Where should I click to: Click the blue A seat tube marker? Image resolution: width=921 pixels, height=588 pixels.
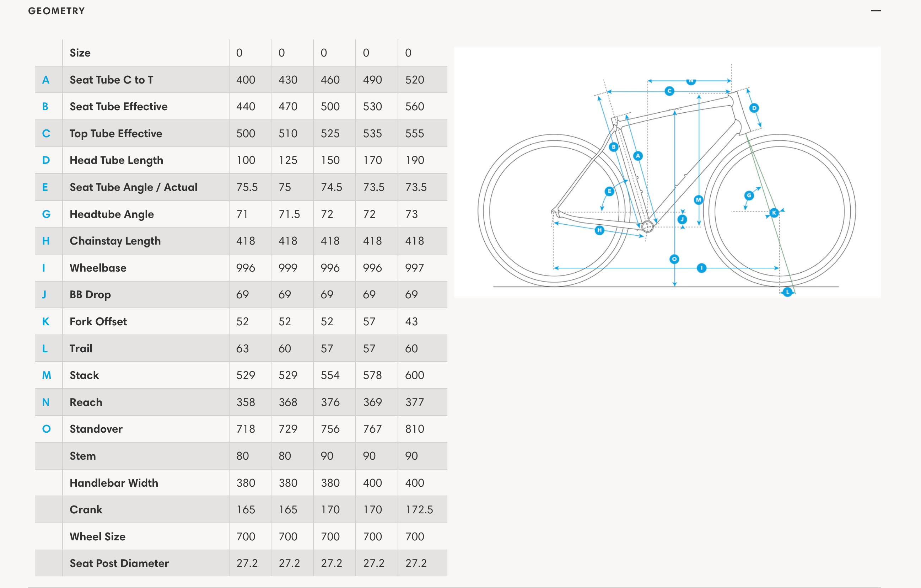(x=637, y=156)
